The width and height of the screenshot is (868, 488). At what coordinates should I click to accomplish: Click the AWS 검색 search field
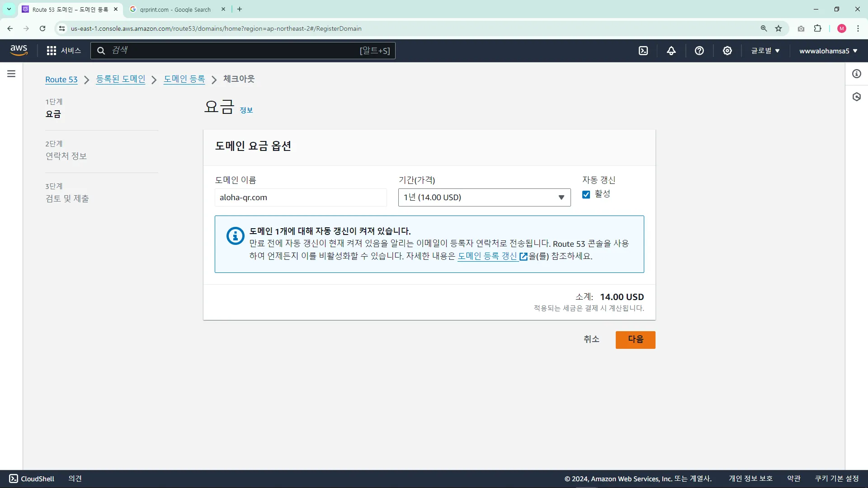coord(235,51)
